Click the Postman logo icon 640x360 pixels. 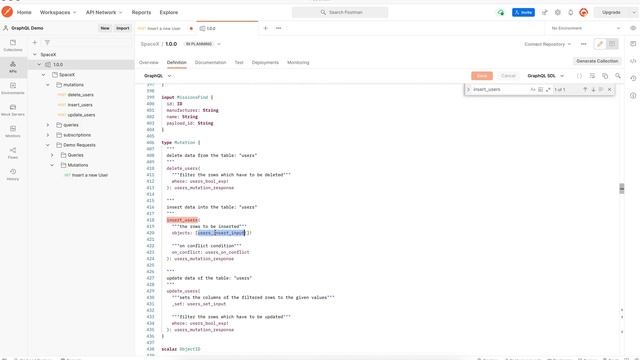(7, 12)
